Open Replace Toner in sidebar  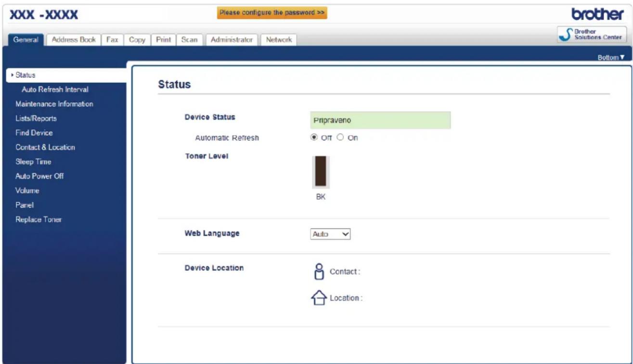point(39,219)
